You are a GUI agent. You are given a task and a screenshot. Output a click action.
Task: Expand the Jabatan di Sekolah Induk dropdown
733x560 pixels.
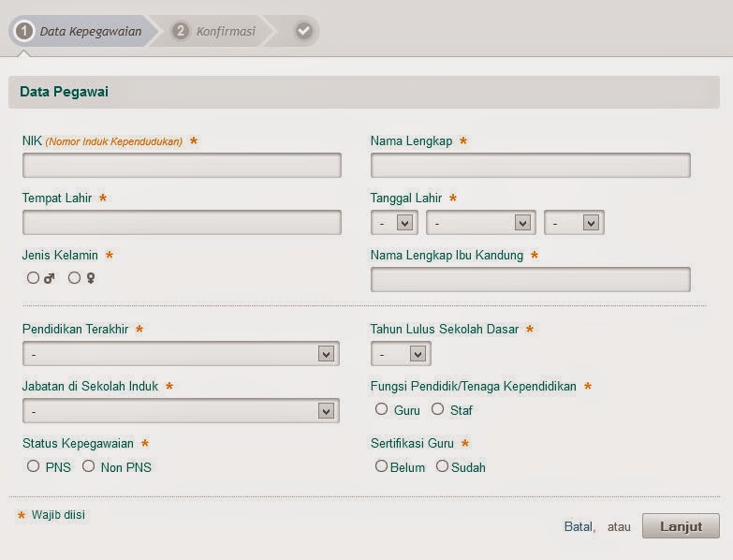click(181, 411)
